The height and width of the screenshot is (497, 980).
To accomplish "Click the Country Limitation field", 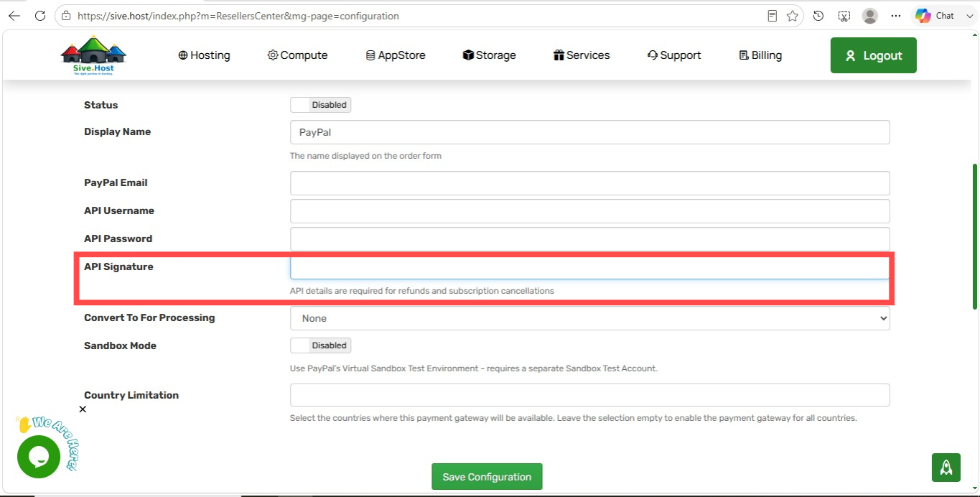I will (589, 395).
